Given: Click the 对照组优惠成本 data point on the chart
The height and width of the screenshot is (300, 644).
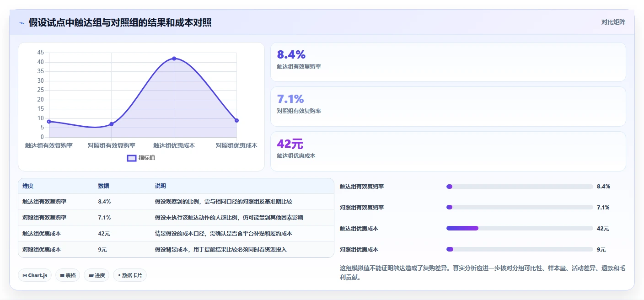Looking at the screenshot, I should [x=236, y=120].
